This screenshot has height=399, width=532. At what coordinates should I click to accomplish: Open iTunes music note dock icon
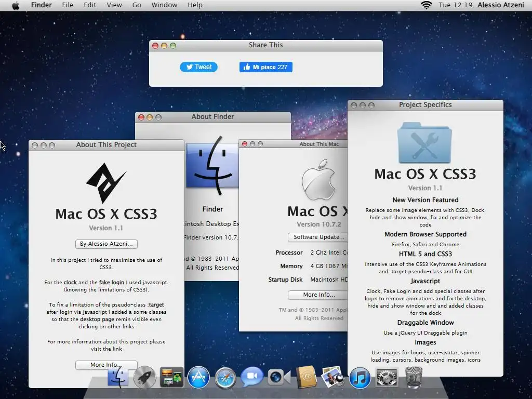click(360, 378)
